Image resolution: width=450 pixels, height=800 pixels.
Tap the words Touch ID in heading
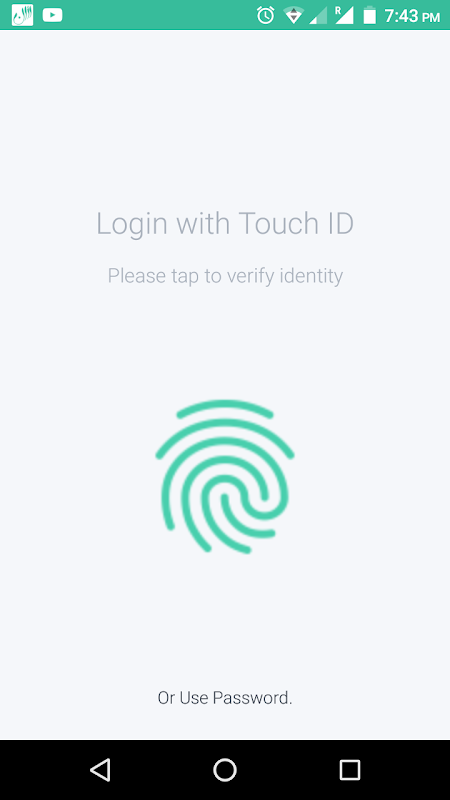(x=296, y=223)
